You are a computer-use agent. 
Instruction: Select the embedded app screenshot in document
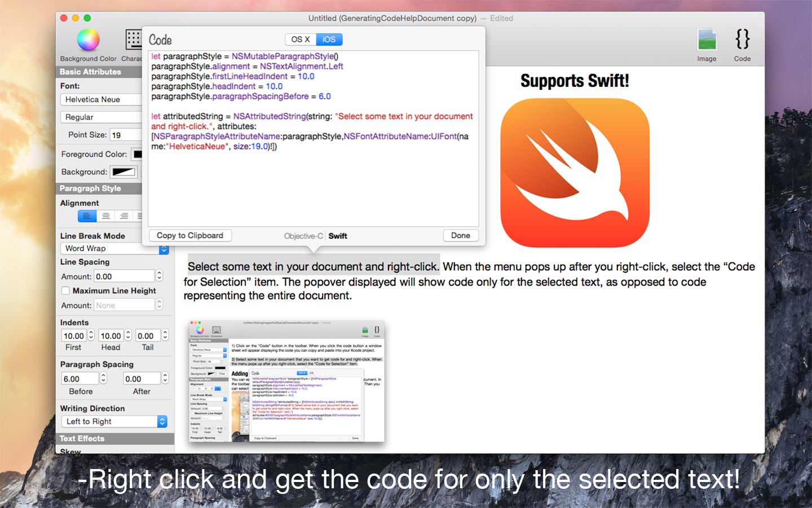287,380
